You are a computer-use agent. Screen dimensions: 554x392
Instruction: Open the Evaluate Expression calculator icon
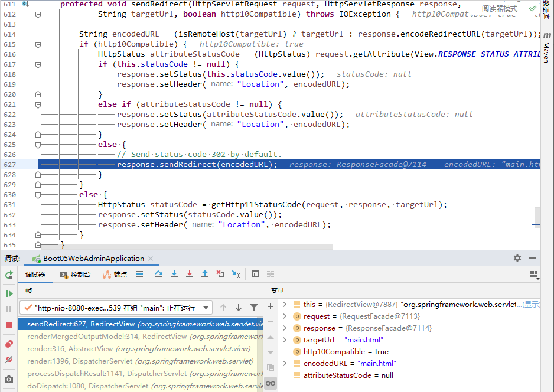click(x=255, y=274)
